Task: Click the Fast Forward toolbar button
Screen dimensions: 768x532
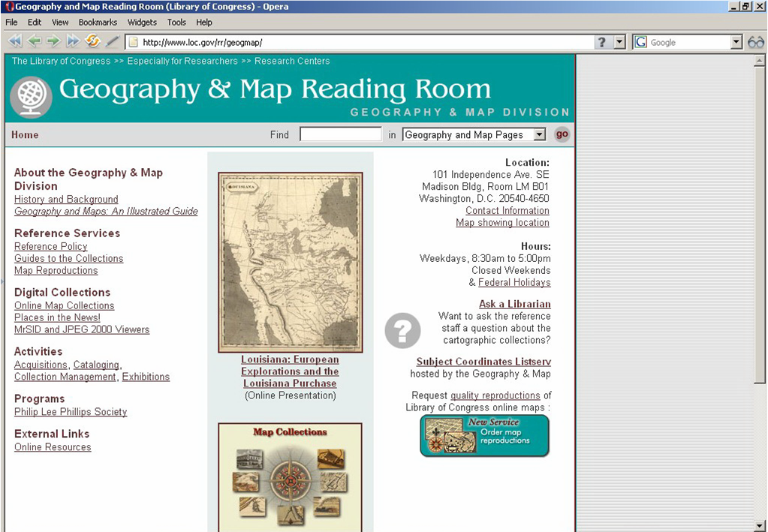Action: 73,42
